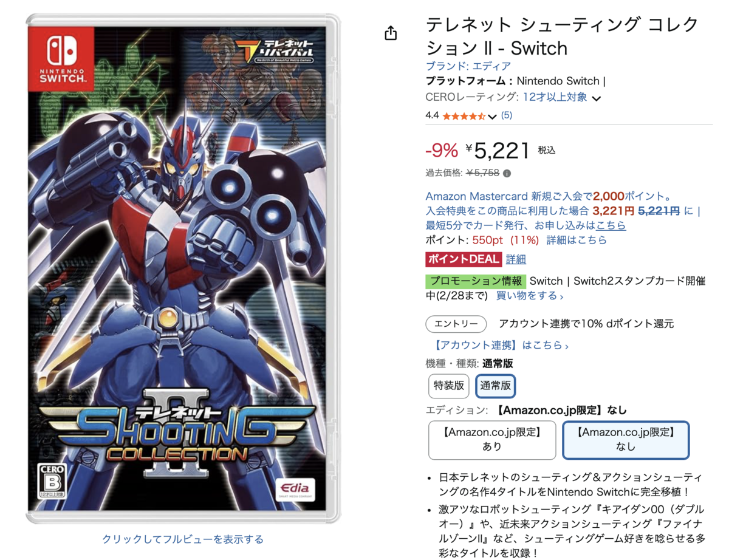
Task: Click the share icon beside product image
Action: 391,33
